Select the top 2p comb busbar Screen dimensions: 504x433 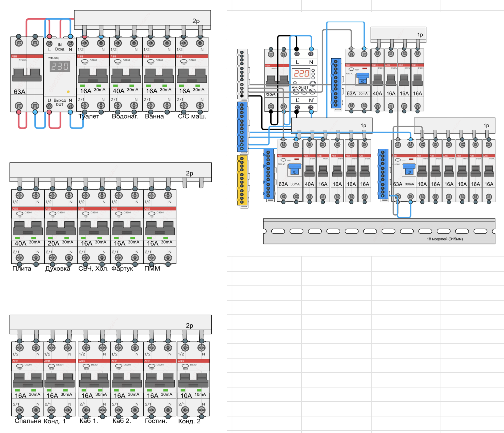[142, 20]
